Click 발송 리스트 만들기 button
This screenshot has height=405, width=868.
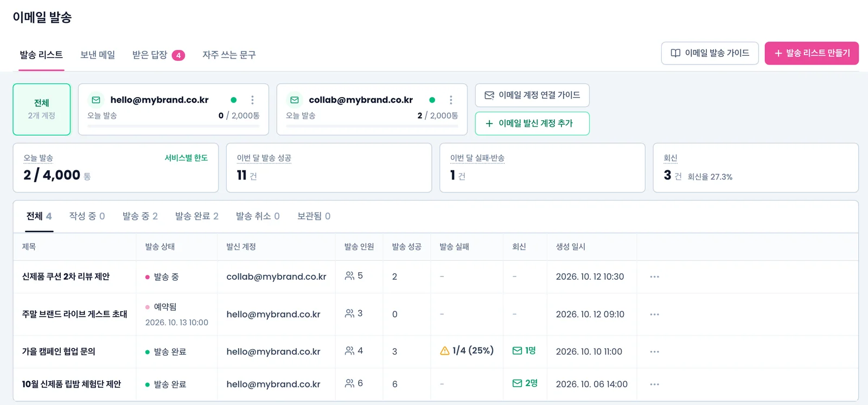pos(812,53)
